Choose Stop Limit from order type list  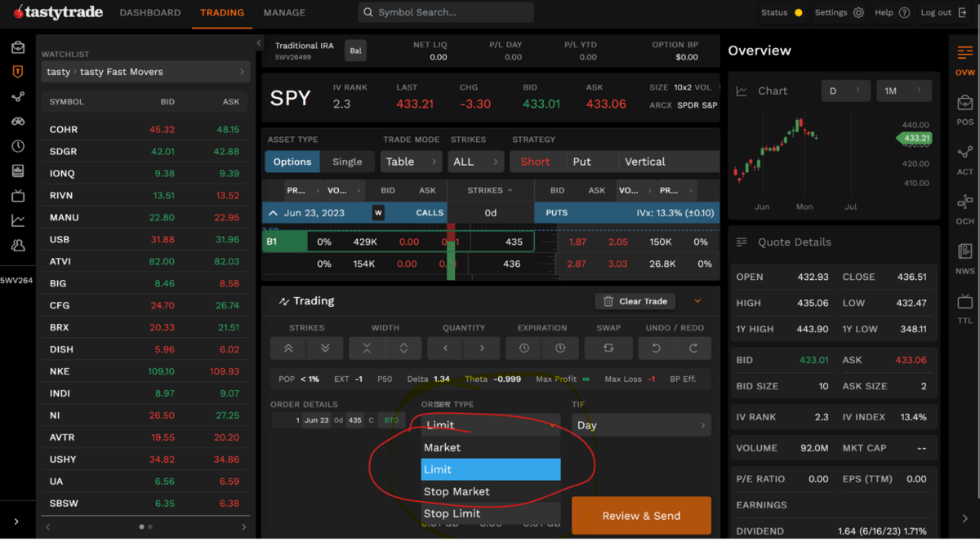[491, 513]
